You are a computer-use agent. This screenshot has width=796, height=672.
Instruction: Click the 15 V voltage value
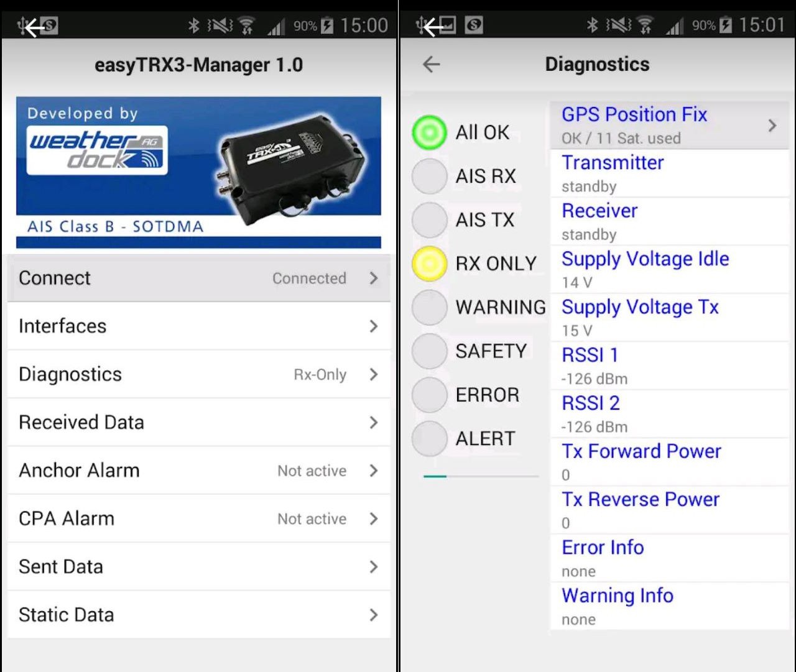coord(577,331)
